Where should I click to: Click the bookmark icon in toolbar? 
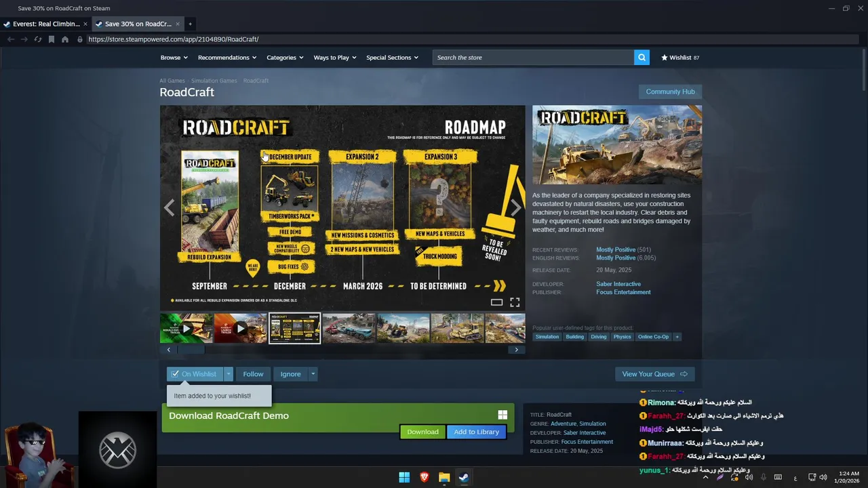(x=52, y=39)
